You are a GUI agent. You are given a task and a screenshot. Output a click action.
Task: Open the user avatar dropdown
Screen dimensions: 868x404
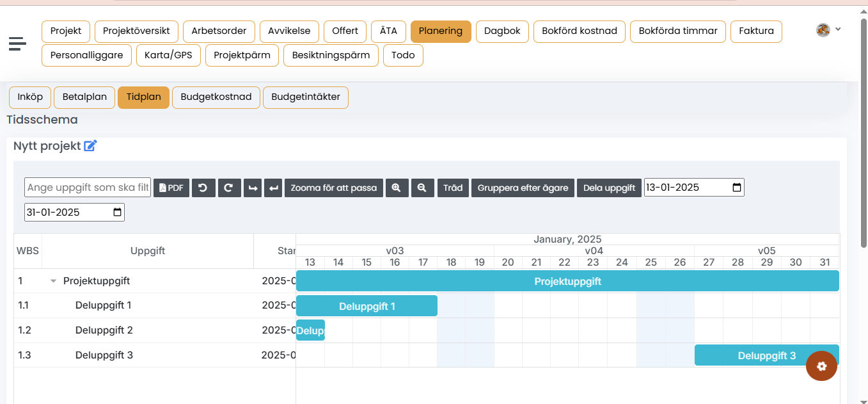(828, 30)
